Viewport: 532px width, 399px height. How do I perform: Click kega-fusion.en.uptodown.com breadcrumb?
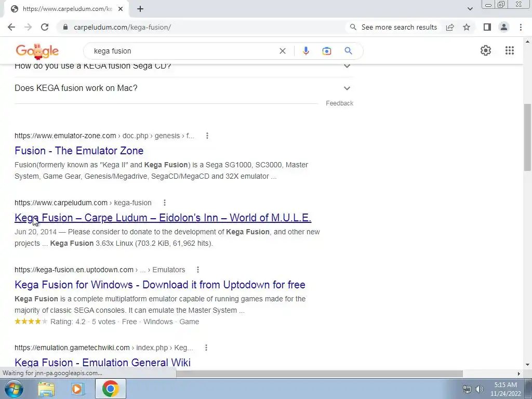click(x=100, y=270)
